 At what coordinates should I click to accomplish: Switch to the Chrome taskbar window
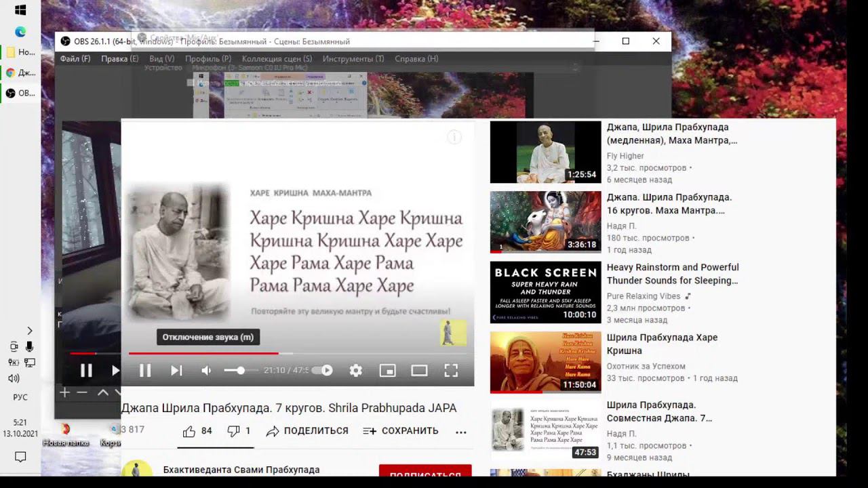[20, 73]
